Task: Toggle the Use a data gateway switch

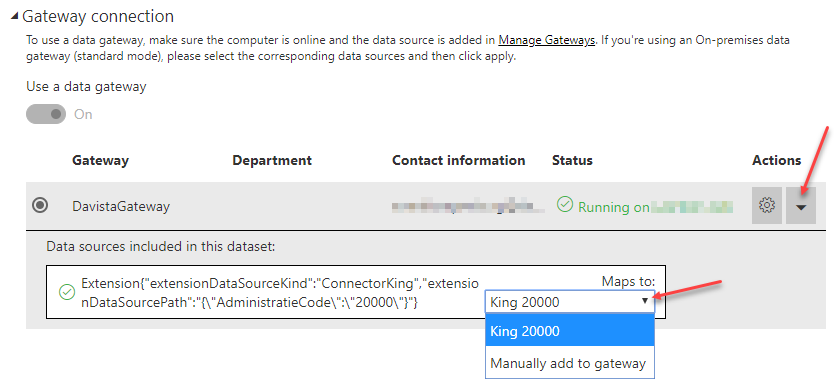Action: 46,114
